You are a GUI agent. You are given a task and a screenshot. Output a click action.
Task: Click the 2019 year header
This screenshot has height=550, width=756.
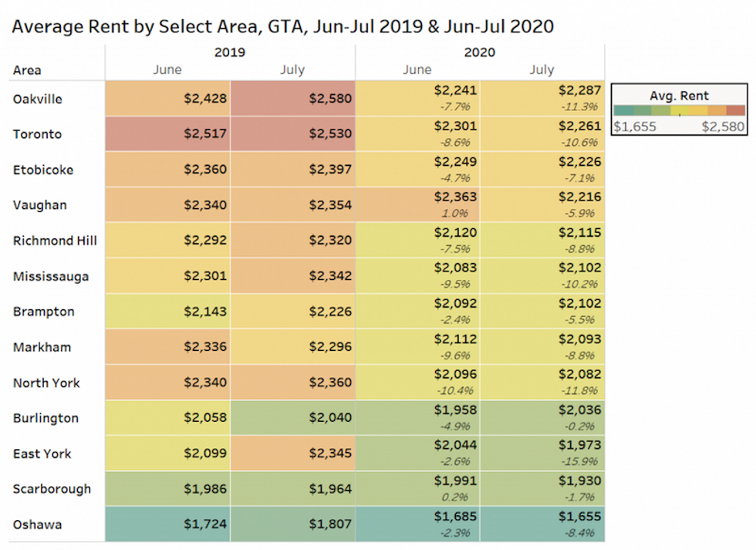point(230,52)
